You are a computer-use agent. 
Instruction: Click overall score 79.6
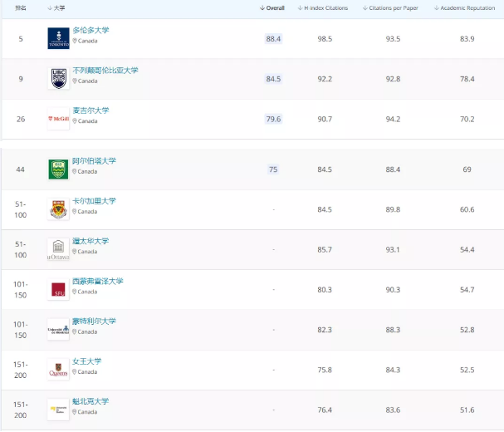point(273,119)
